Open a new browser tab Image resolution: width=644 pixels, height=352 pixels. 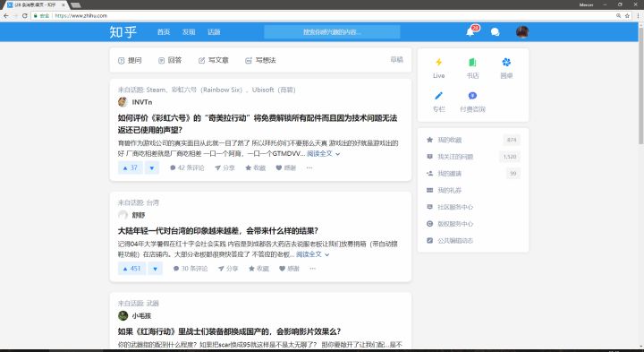pyautogui.click(x=75, y=5)
